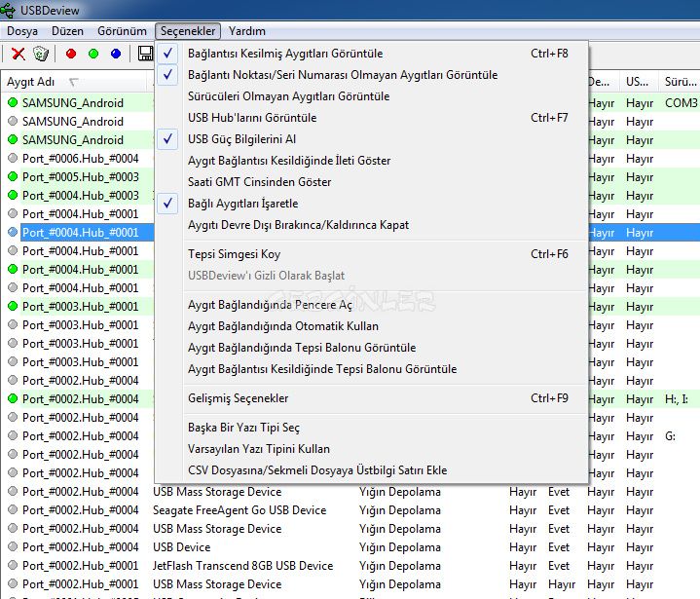Click the USBDeview title bar app icon
This screenshot has height=599, width=700.
(x=8, y=10)
